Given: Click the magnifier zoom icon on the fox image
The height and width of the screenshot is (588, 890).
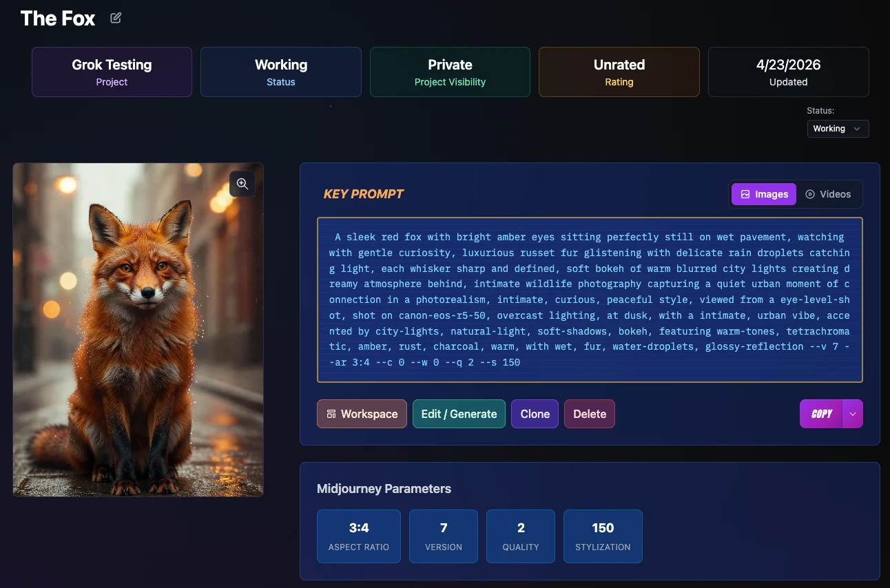Looking at the screenshot, I should tap(242, 183).
